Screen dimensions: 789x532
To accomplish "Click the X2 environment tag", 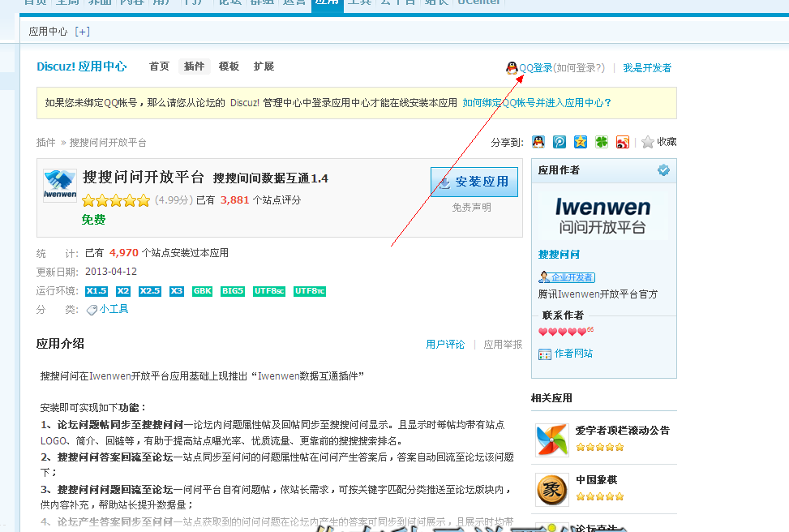I will [122, 291].
